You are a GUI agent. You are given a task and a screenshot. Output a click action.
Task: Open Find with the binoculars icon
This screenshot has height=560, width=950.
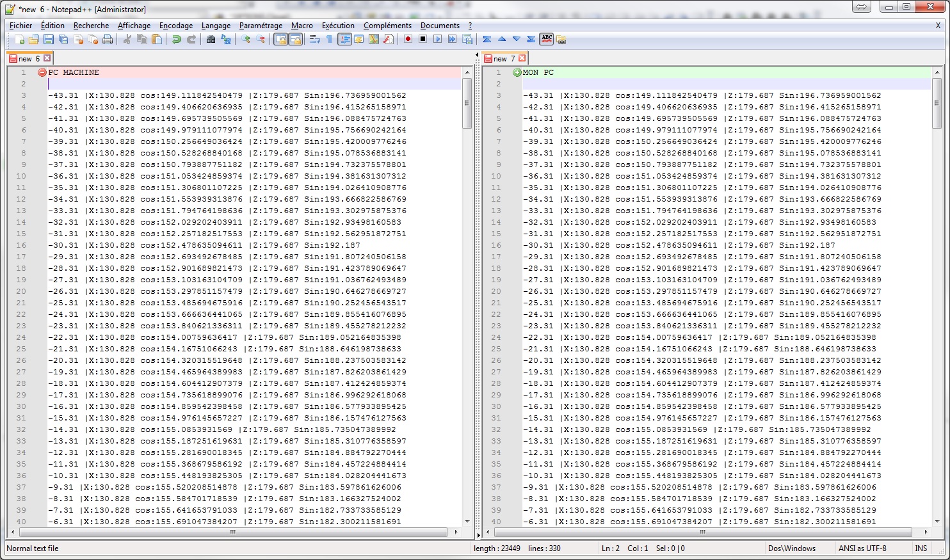(211, 39)
